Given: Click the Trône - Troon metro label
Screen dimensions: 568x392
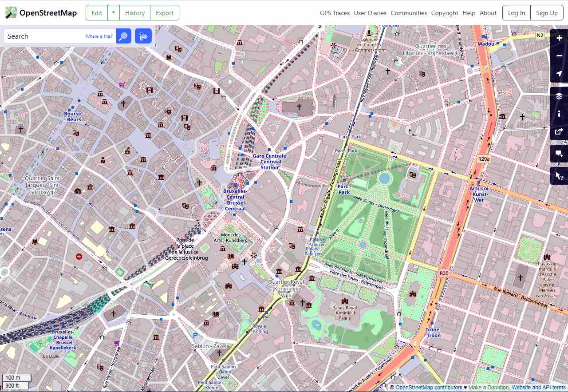Looking at the screenshot, I should (433, 333).
